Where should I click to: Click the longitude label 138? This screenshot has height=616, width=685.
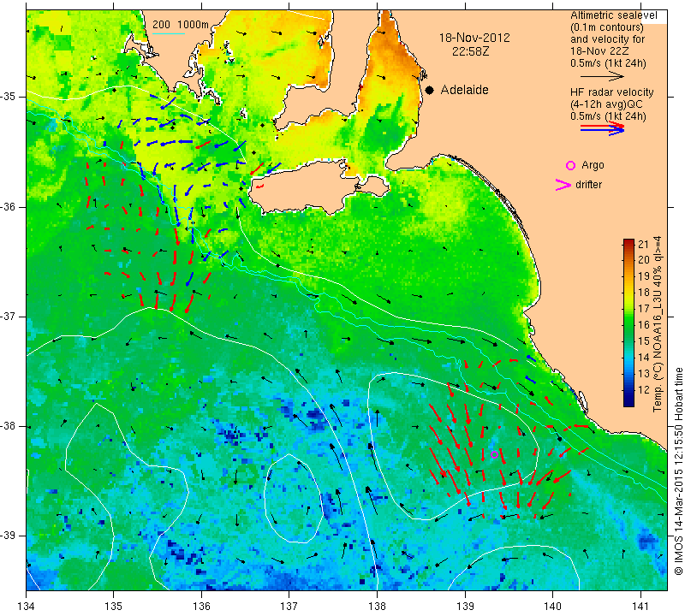click(377, 606)
